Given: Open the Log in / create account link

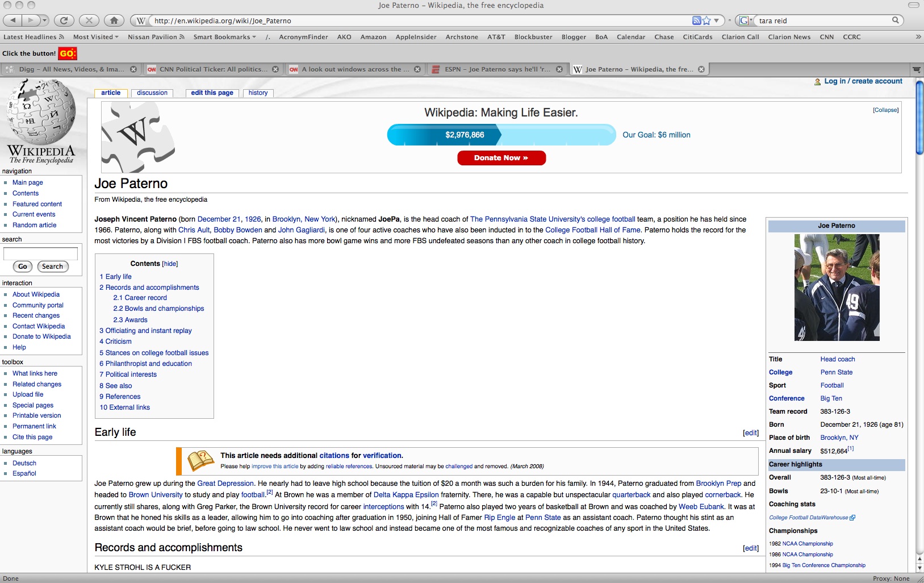Looking at the screenshot, I should click(x=863, y=81).
